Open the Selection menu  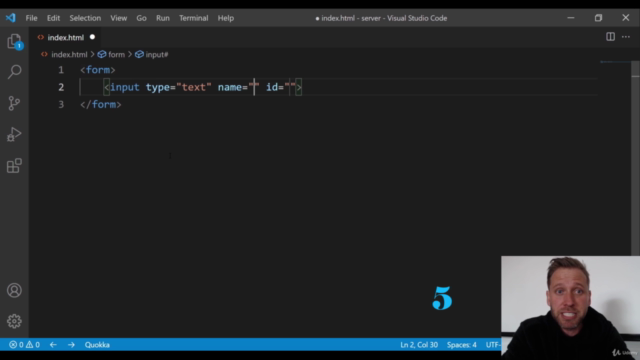pos(85,18)
